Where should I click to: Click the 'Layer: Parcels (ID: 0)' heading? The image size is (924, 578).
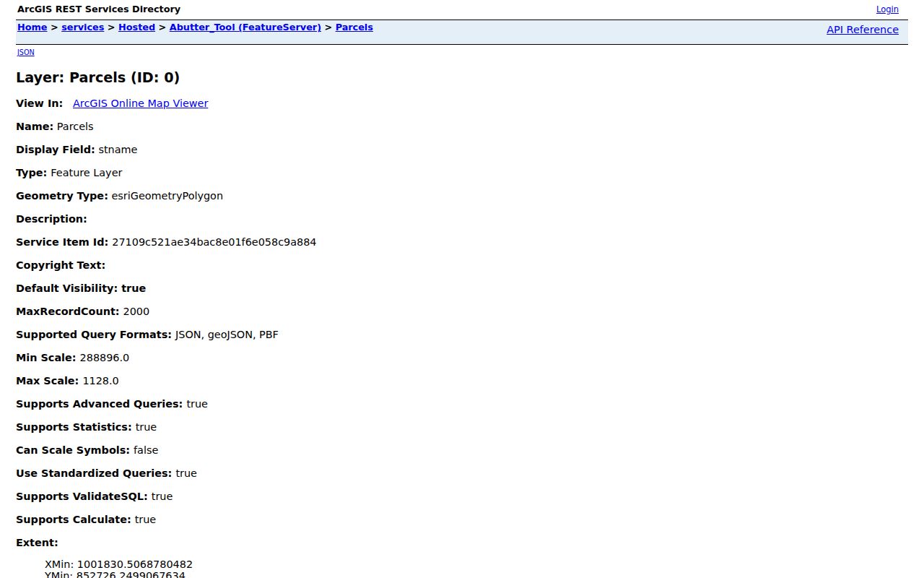click(98, 77)
